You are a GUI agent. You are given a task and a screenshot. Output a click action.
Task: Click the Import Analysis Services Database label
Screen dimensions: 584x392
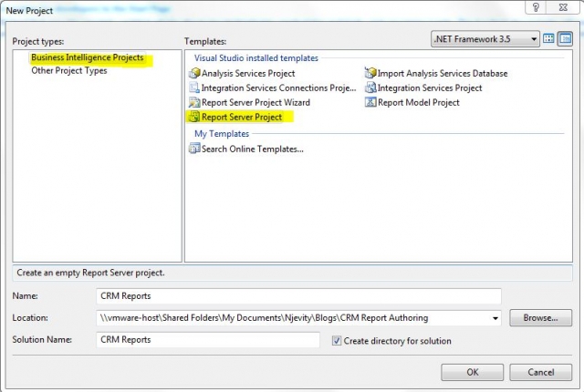point(443,74)
